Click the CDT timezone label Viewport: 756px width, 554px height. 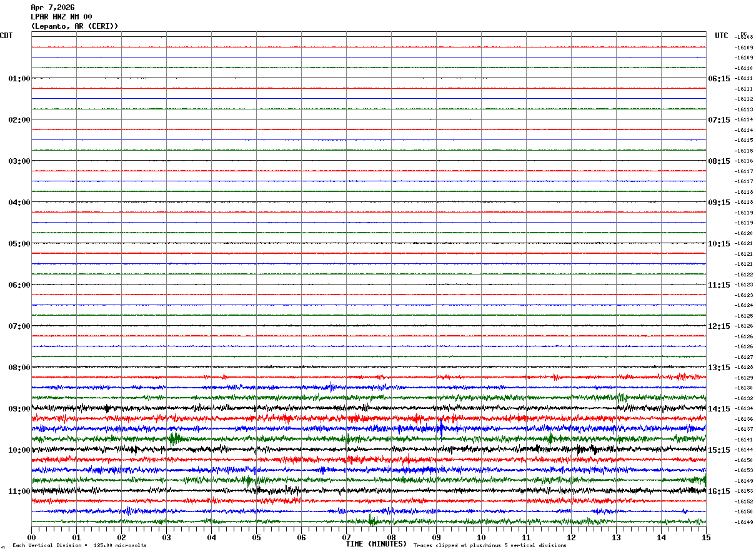(6, 36)
